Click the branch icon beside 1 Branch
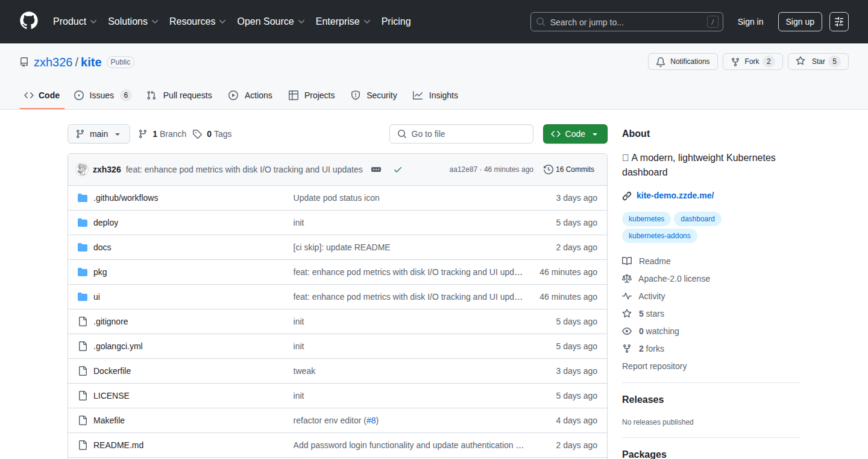The height and width of the screenshot is (459, 868). pos(143,134)
